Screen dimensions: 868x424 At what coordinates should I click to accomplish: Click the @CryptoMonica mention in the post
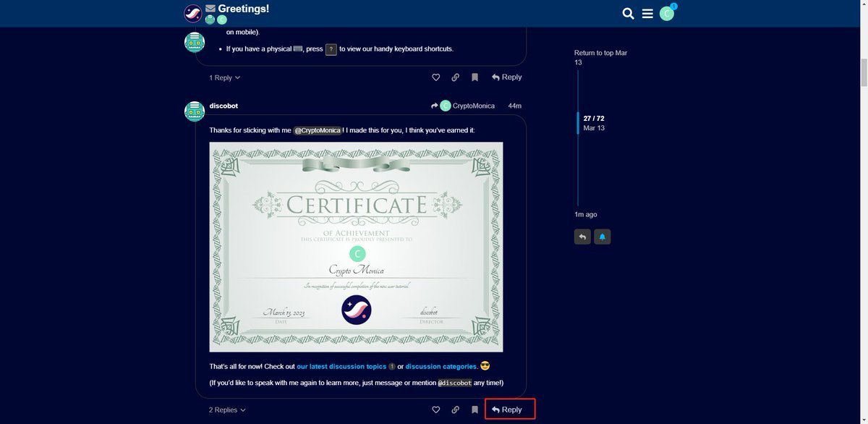(x=318, y=130)
